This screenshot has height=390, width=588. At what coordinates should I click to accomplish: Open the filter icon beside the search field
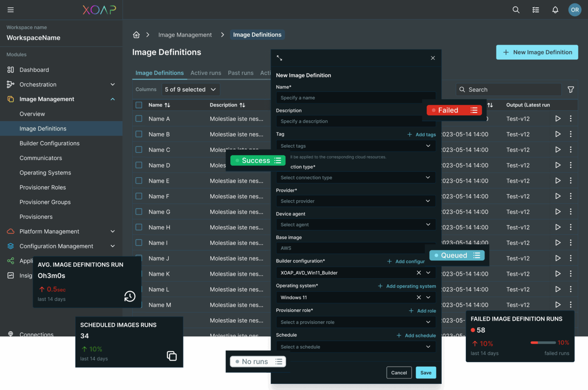tap(571, 89)
